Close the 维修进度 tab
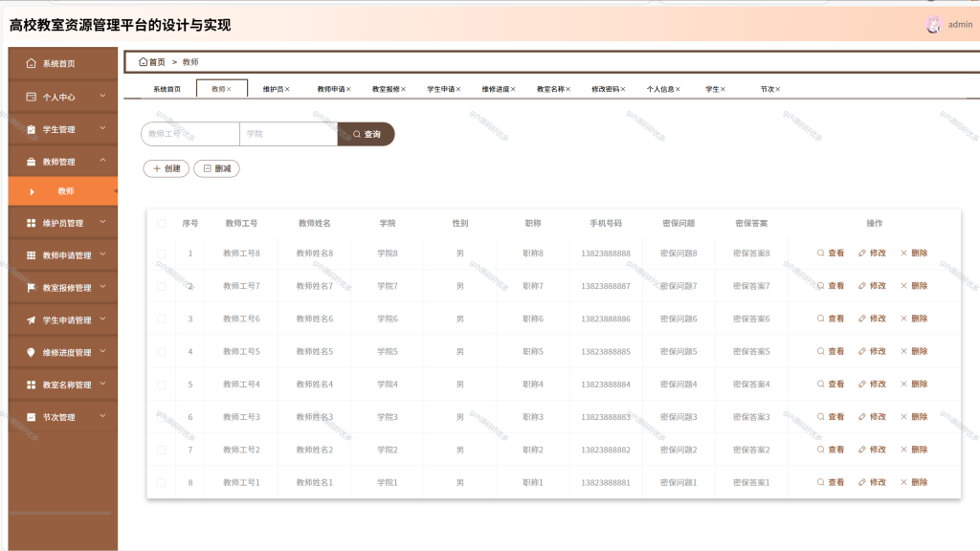The height and width of the screenshot is (551, 980). pyautogui.click(x=513, y=89)
